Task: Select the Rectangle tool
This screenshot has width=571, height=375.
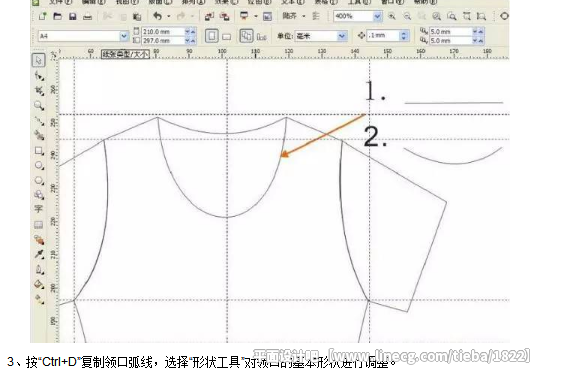Action: point(39,151)
